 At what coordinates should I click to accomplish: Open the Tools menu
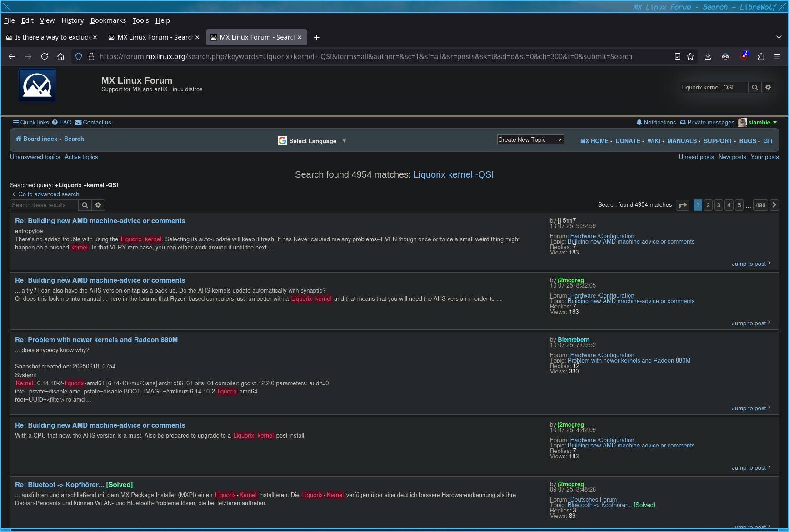click(x=140, y=20)
